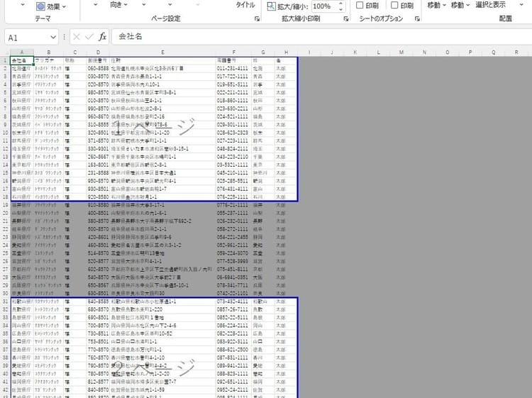Select column K header
This screenshot has height=398, width=532.
click(x=355, y=52)
